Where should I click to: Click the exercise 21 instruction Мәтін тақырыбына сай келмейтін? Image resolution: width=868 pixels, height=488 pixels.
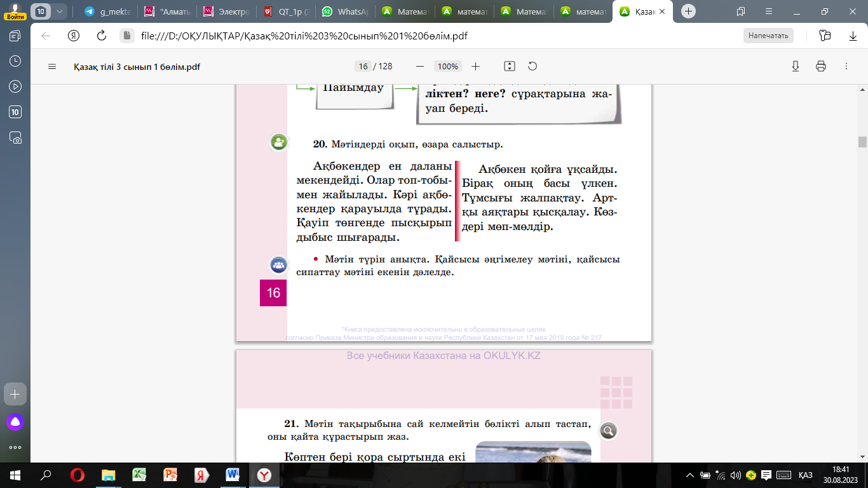coord(430,430)
